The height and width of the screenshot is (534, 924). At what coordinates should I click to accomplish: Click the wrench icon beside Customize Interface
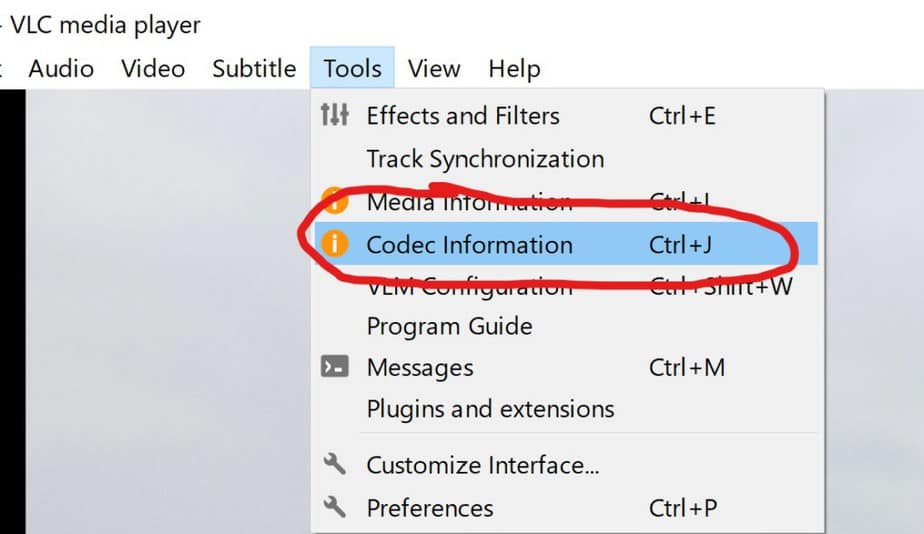tap(334, 464)
